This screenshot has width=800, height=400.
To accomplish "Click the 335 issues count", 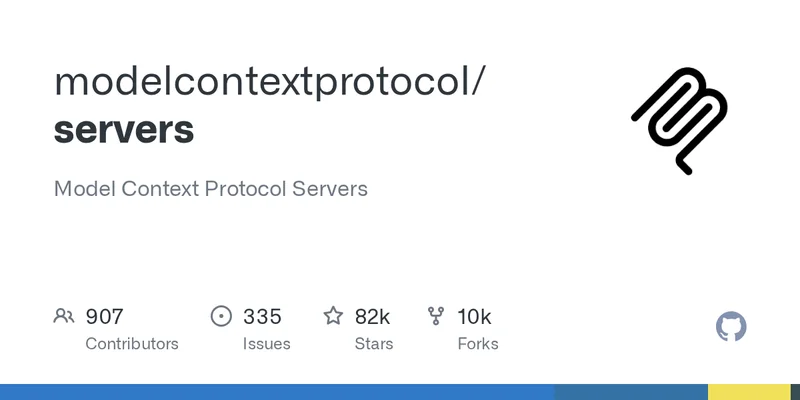I will 262,317.
